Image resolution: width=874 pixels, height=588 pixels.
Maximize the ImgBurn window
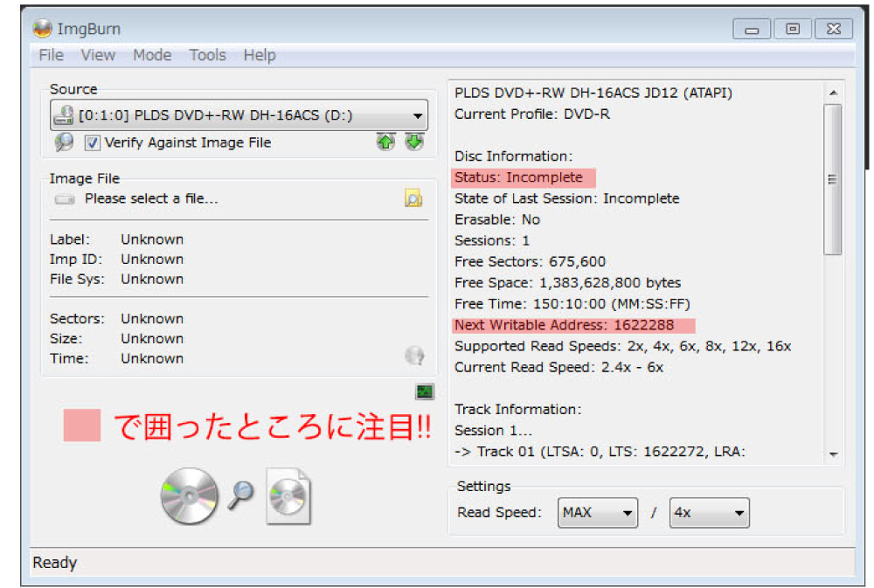coord(792,29)
